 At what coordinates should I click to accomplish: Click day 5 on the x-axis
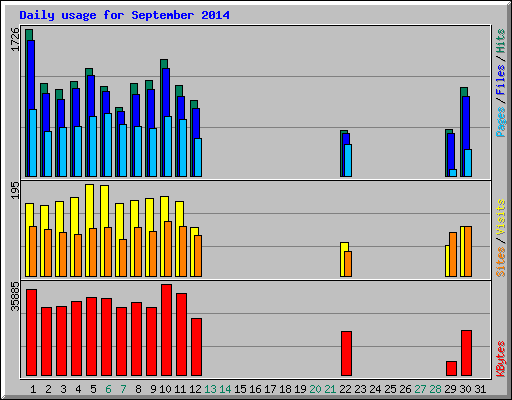click(x=93, y=389)
